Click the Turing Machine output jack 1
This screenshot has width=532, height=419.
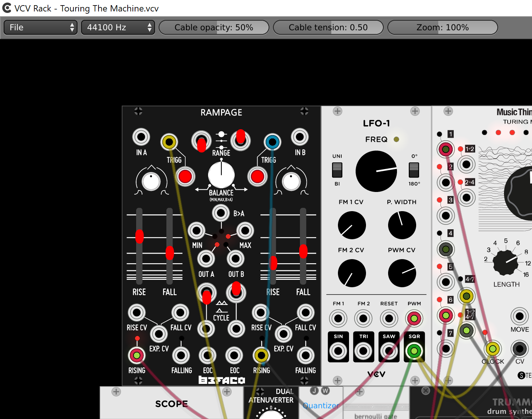pos(446,149)
